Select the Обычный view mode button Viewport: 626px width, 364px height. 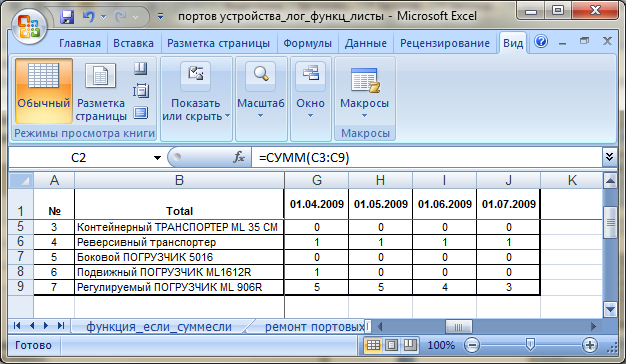[44, 91]
